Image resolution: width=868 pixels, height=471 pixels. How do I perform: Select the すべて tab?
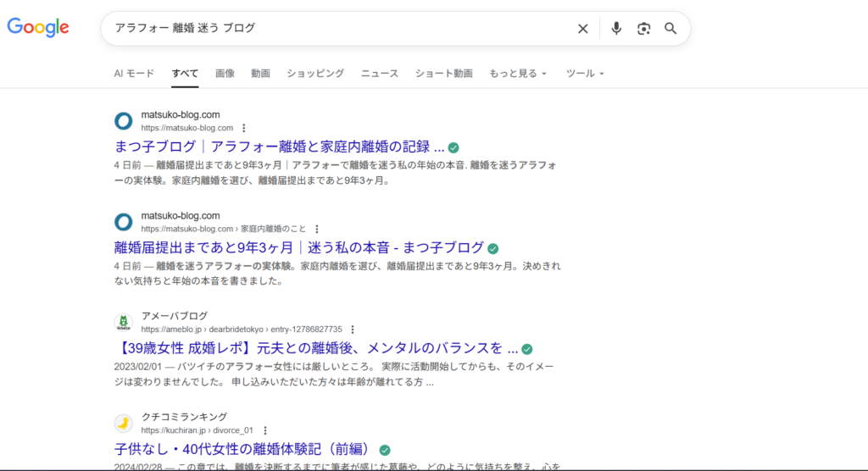pos(185,73)
